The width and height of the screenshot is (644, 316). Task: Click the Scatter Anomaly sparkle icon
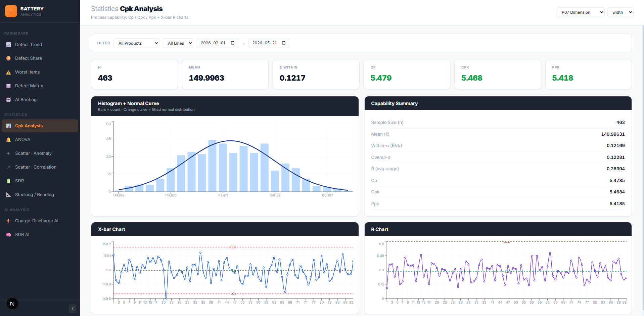8,153
